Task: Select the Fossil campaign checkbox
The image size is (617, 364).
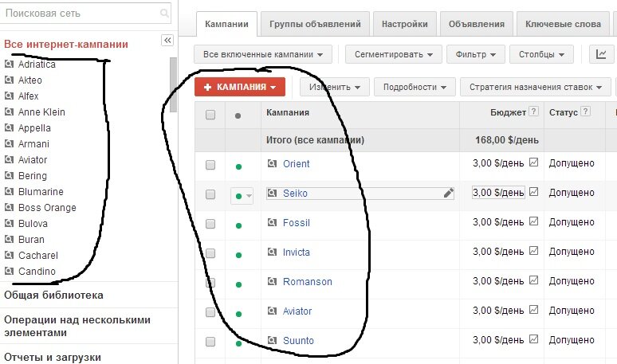Action: [x=210, y=224]
